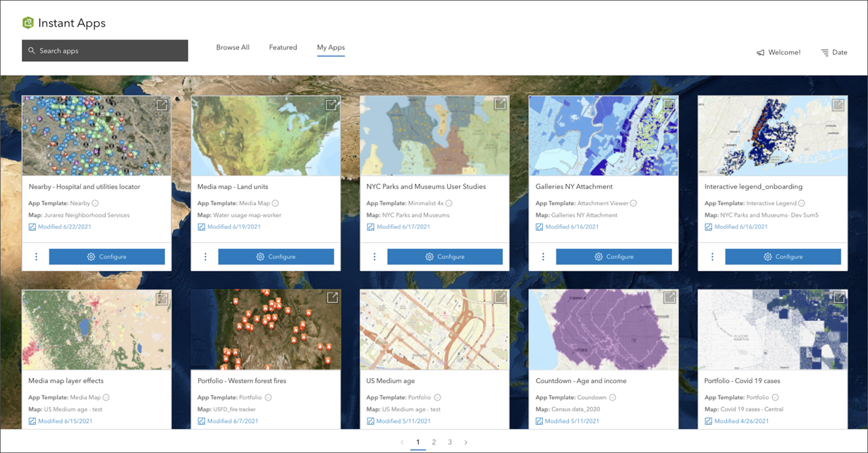The height and width of the screenshot is (453, 868).
Task: Show Countdown template info icon
Action: pos(613,397)
